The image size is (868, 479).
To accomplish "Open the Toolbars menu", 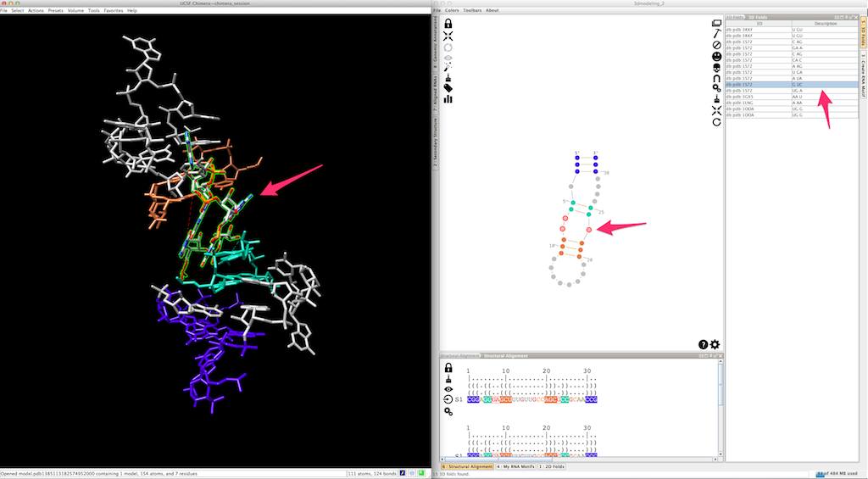I will (x=472, y=10).
